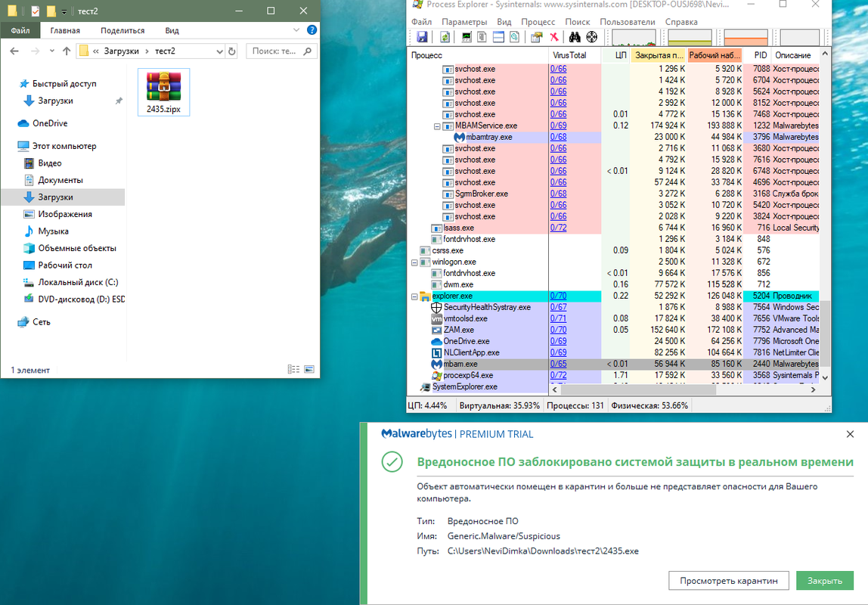
Task: Collapse winlogon.exe tree node
Action: point(414,262)
